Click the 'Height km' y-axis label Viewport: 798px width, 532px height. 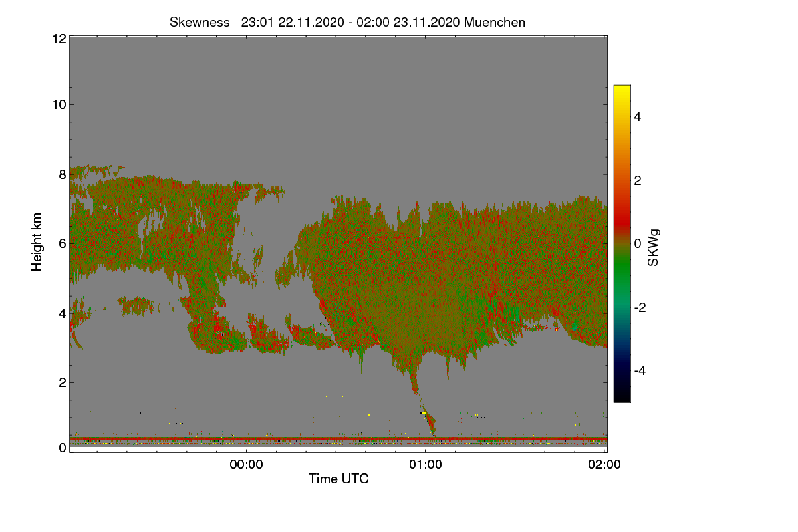37,242
